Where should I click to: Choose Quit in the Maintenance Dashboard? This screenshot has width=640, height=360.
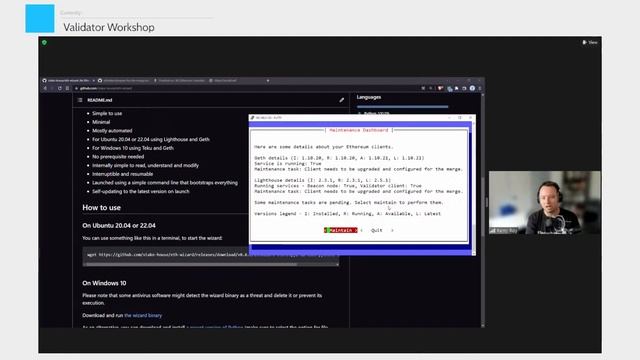(x=376, y=230)
